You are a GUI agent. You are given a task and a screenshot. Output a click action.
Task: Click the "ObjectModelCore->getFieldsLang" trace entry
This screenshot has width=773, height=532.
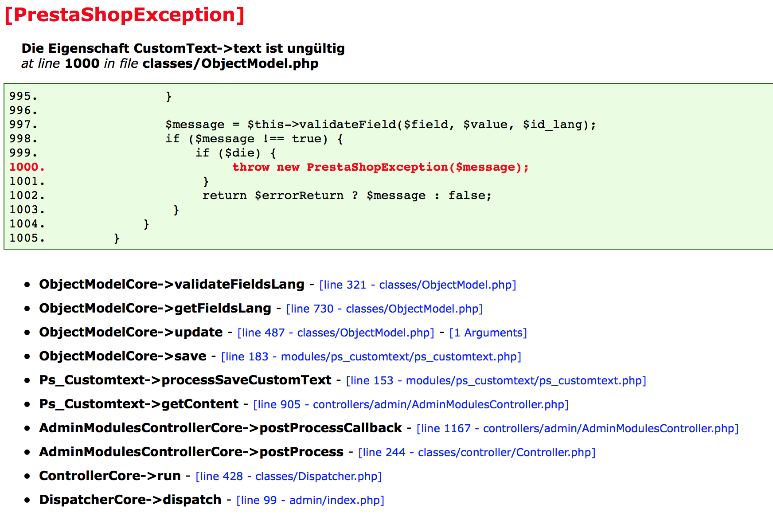tap(155, 308)
